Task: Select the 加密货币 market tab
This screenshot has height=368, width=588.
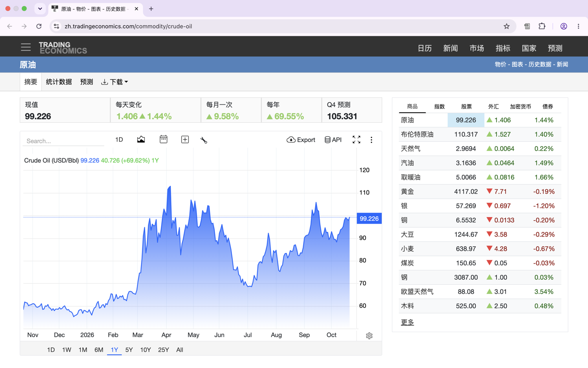Action: coord(520,106)
